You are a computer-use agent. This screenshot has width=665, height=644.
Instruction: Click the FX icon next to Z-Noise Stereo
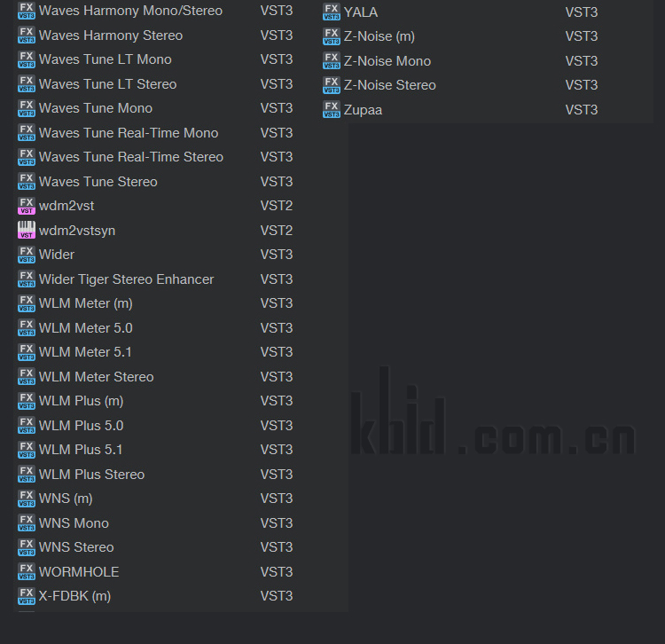332,85
